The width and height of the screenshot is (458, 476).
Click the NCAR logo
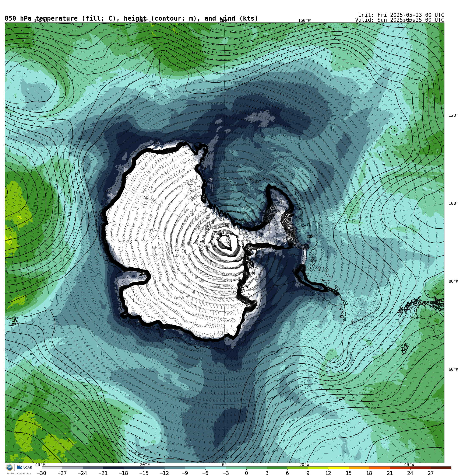(24, 467)
